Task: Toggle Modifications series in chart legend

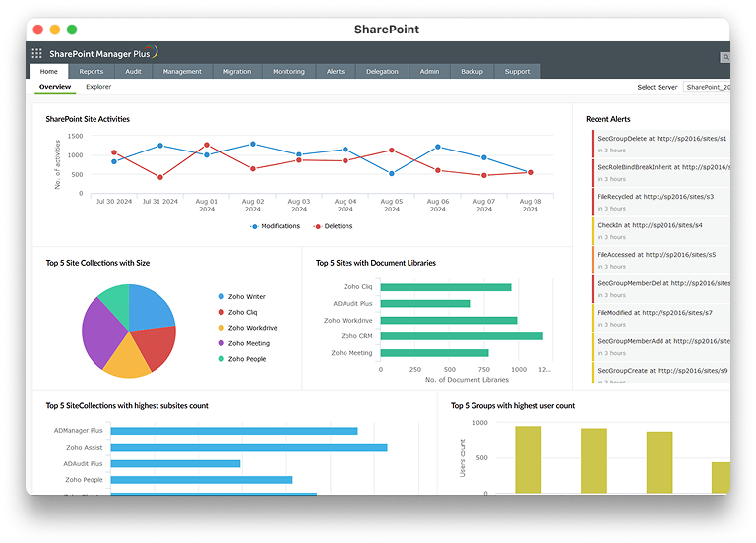Action: pos(276,226)
